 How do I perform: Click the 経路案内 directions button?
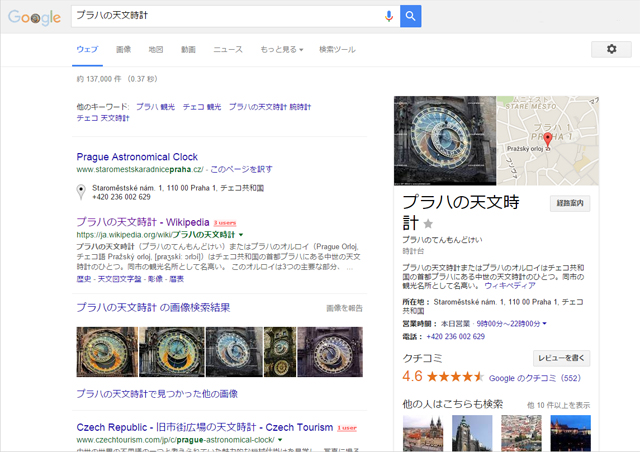[x=570, y=203]
